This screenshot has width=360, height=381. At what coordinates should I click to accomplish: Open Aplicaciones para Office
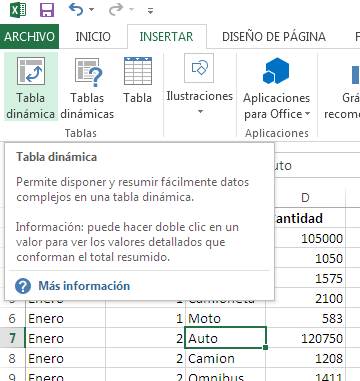tap(276, 88)
